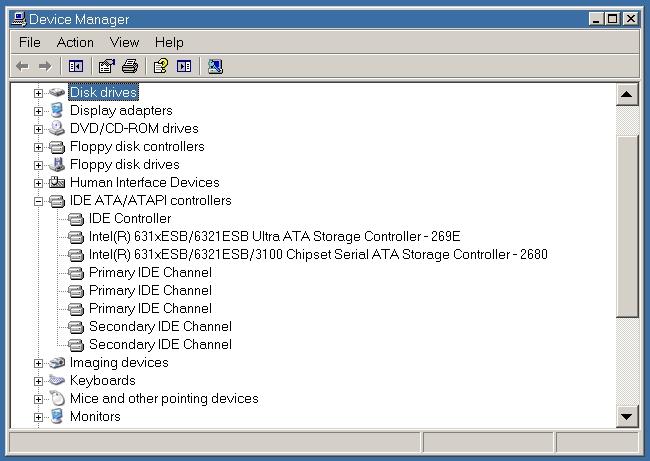Collapse the IDE ATA/ATAPI controllers node

point(38,201)
